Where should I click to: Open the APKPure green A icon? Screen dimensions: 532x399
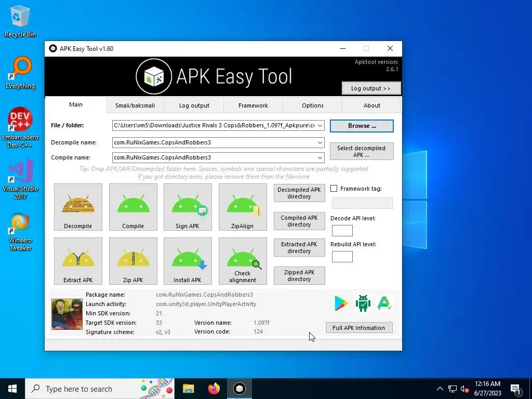384,303
